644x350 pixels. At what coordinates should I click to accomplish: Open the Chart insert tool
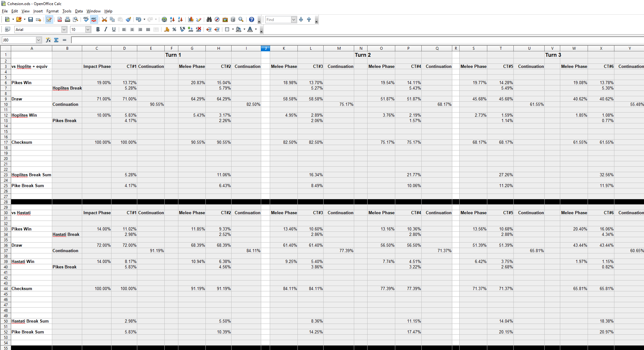[191, 19]
